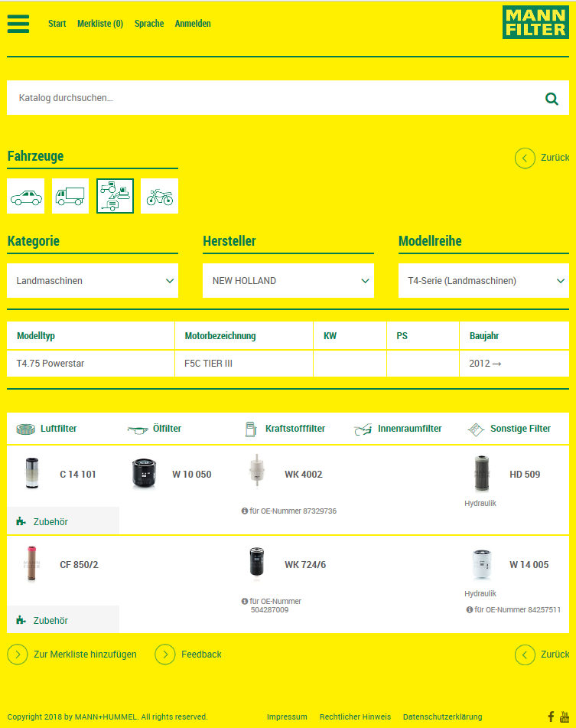Select the truck and bus vehicle icon

(x=70, y=197)
